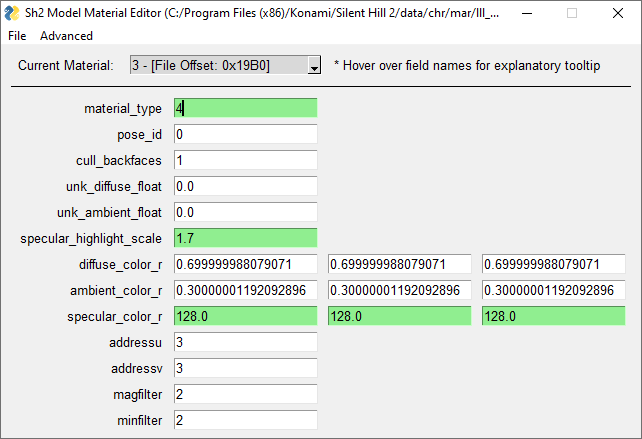Image resolution: width=642 pixels, height=439 pixels.
Task: Click the first specular_color field showing 128.0
Action: pyautogui.click(x=245, y=316)
